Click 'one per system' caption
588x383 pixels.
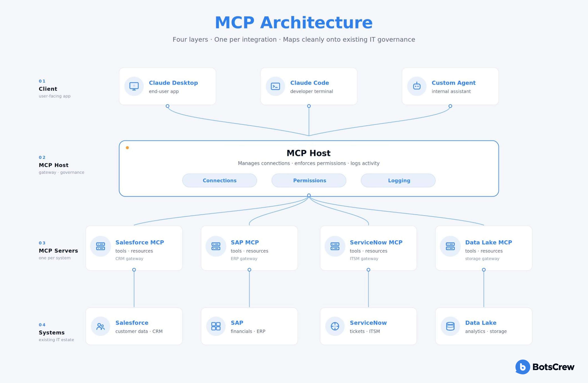(55, 258)
